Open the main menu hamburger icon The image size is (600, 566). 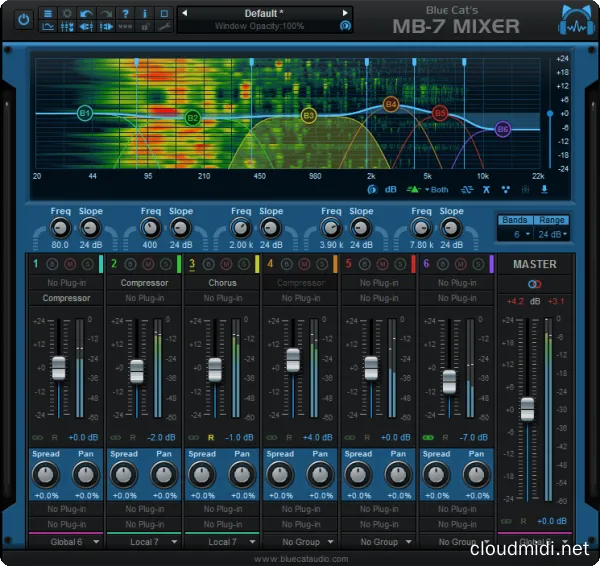[48, 14]
